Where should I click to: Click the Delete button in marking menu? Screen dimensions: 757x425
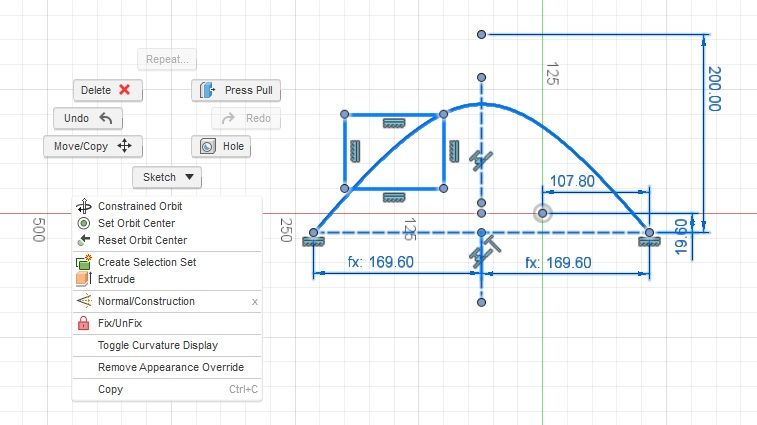click(x=108, y=90)
